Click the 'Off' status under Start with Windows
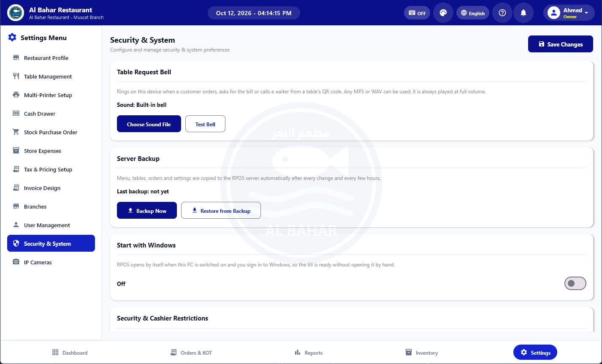Viewport: 602px width, 364px height. click(x=121, y=284)
